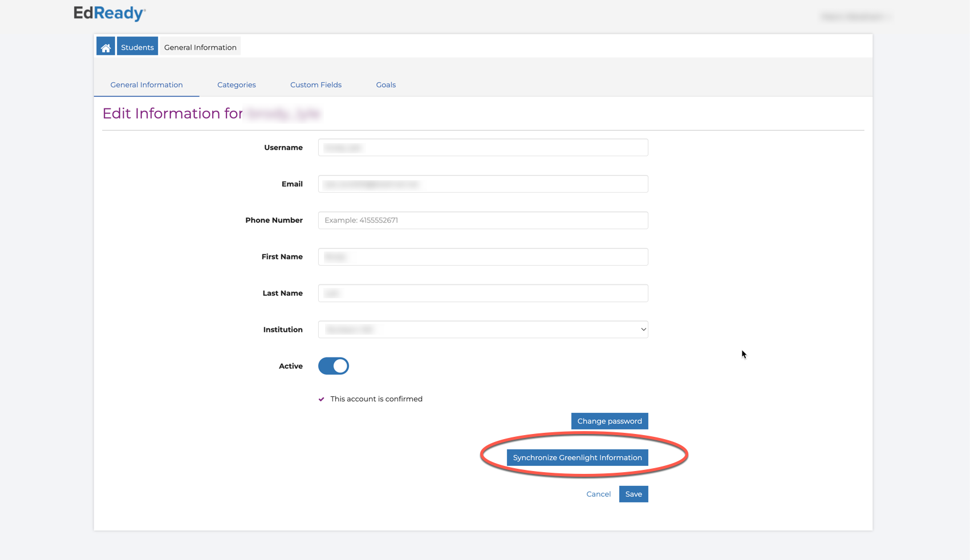Click the Username input field
Image resolution: width=970 pixels, height=560 pixels.
coord(482,147)
